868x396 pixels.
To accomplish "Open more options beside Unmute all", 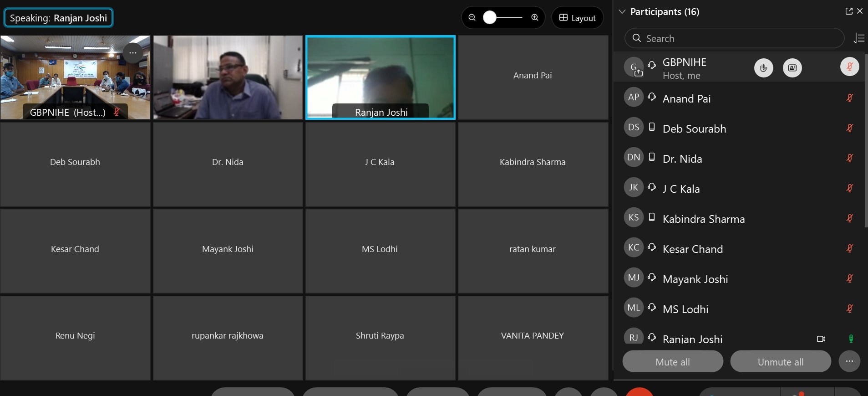I will [x=849, y=361].
